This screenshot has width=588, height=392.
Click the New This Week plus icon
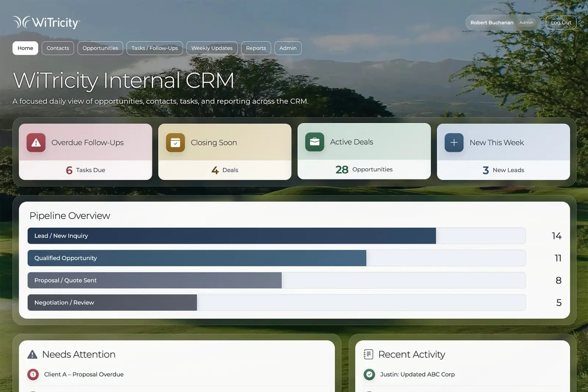[x=454, y=143]
